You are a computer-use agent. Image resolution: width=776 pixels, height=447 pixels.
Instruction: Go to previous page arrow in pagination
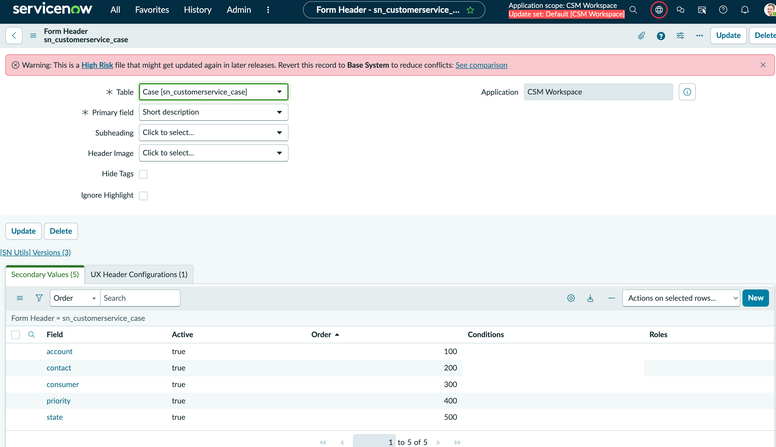tap(342, 442)
